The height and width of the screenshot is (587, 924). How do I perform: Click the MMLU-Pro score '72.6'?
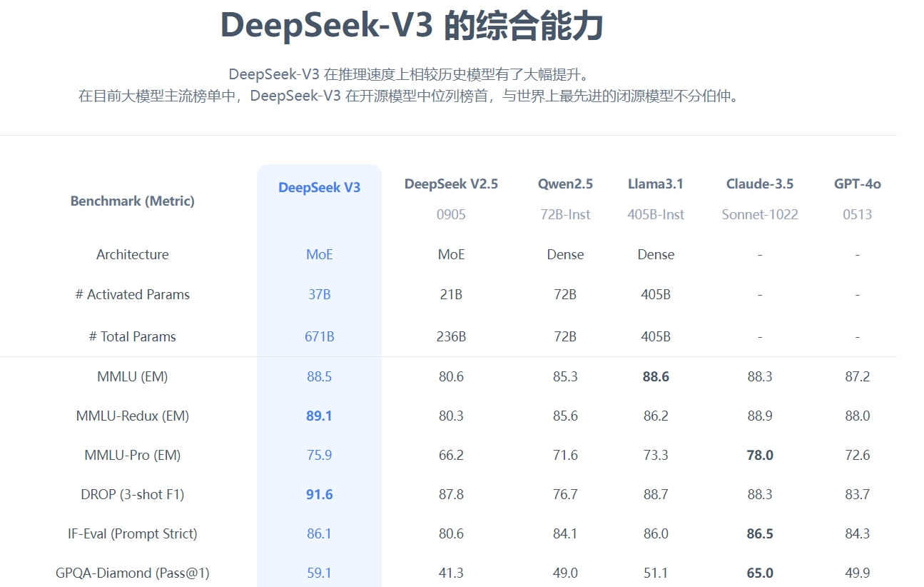[858, 455]
